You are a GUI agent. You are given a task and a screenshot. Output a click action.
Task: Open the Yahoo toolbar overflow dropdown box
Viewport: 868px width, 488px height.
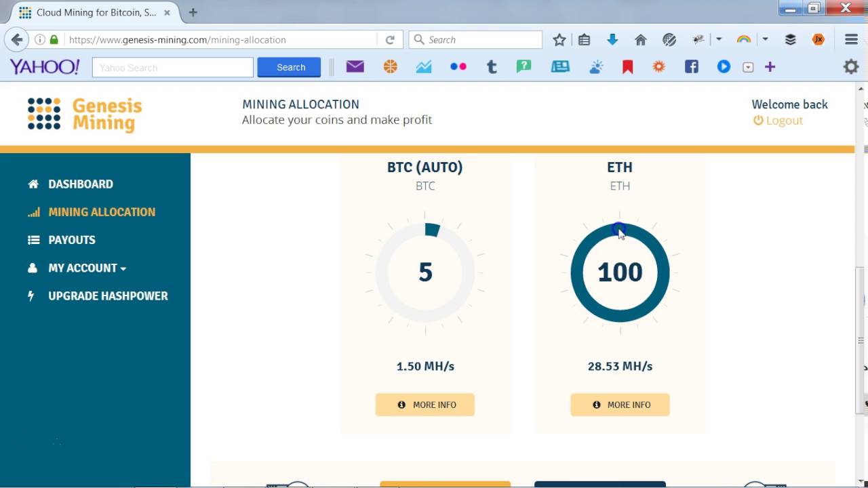point(748,67)
